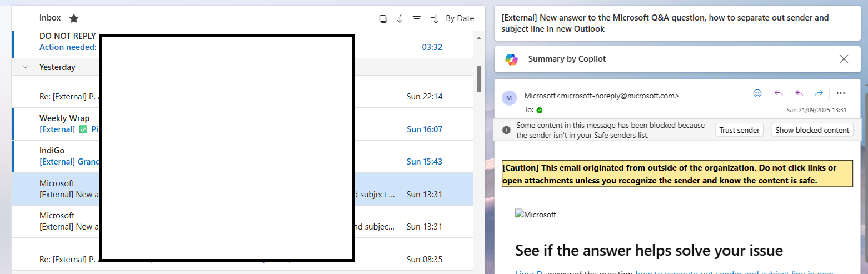Viewport: 868px width, 274px height.
Task: Click the date Sun 21/09/2025 13:31
Action: [816, 110]
